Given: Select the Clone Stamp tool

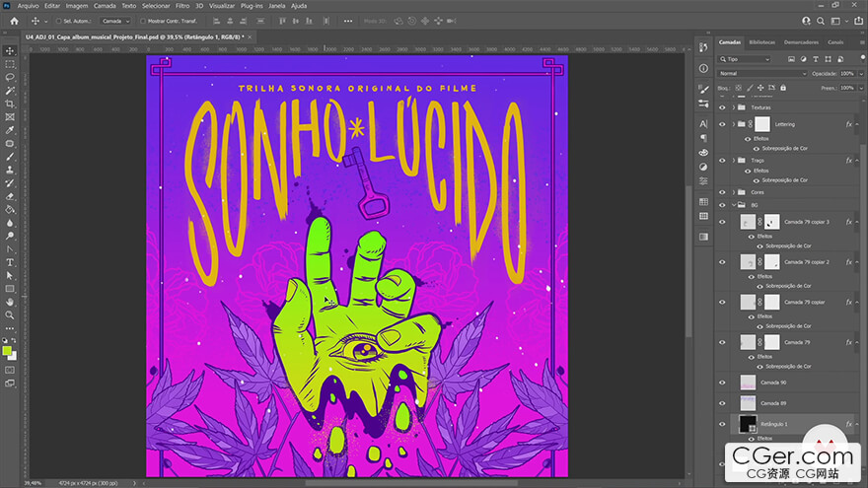Looking at the screenshot, I should pyautogui.click(x=10, y=170).
